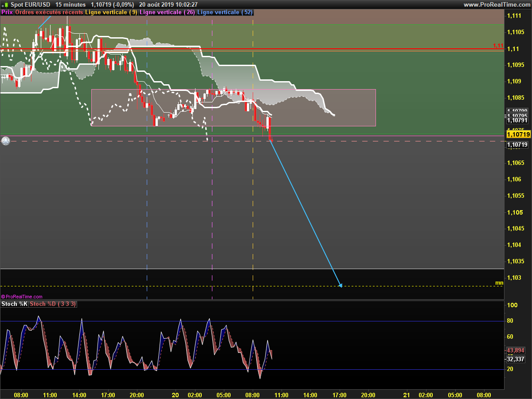Click the 100 level on stochastic axis

[x=512, y=305]
